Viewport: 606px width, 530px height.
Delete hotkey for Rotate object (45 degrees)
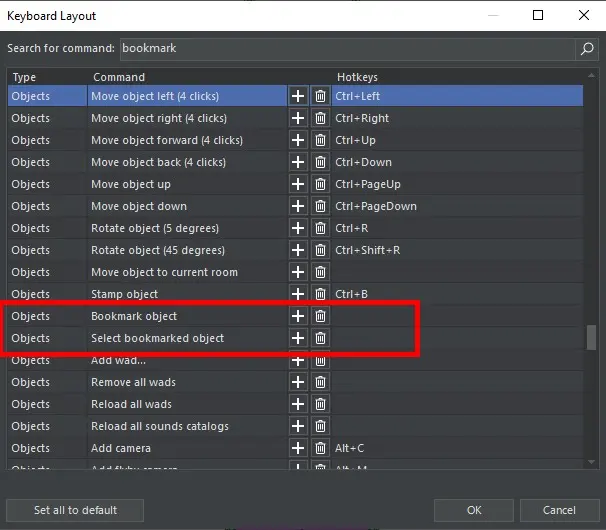(x=320, y=250)
